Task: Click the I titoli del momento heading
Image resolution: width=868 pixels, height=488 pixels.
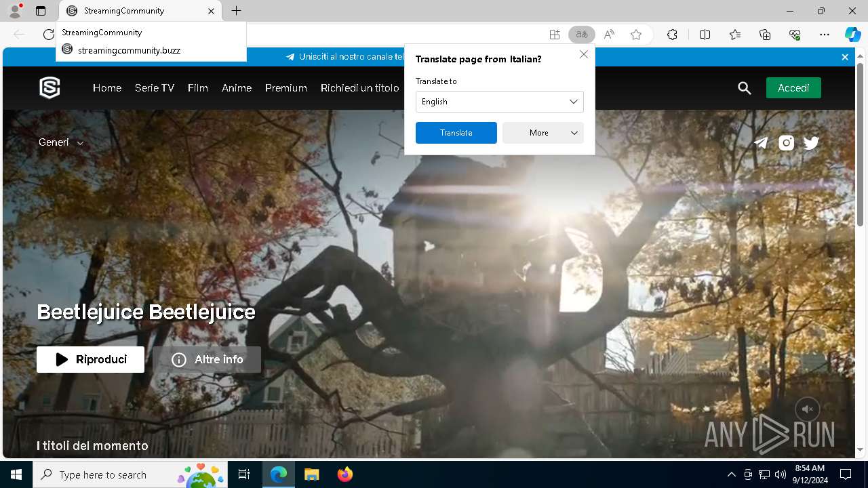Action: tap(92, 445)
